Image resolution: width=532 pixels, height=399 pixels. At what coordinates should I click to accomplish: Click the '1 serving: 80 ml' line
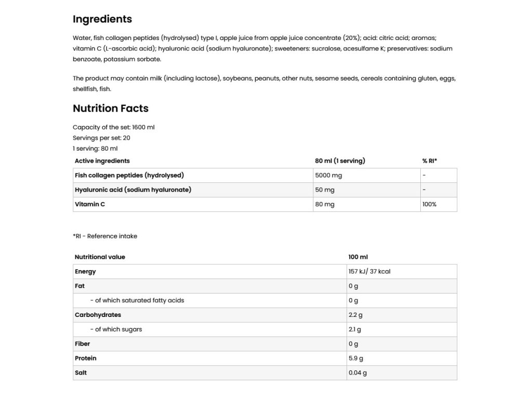click(95, 149)
